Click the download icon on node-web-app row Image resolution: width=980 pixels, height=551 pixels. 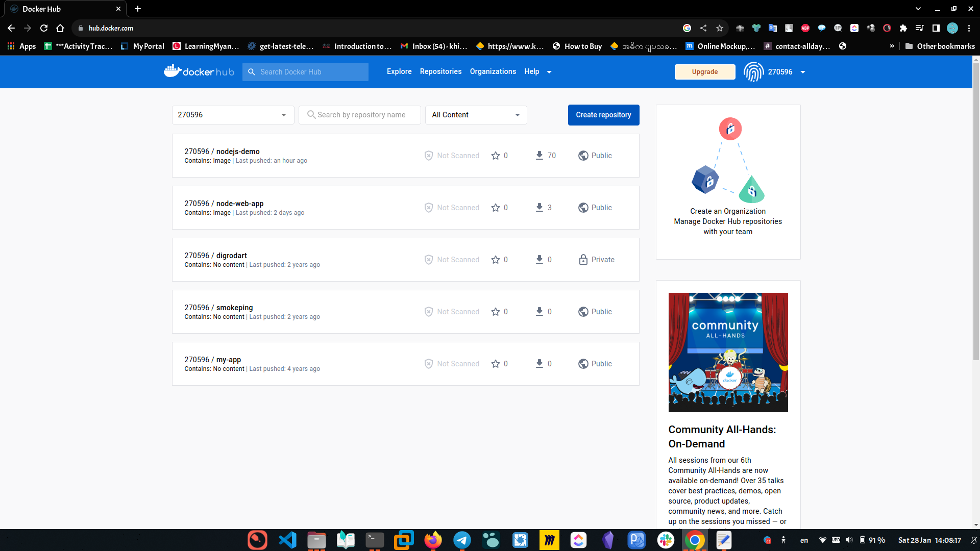[x=539, y=208]
